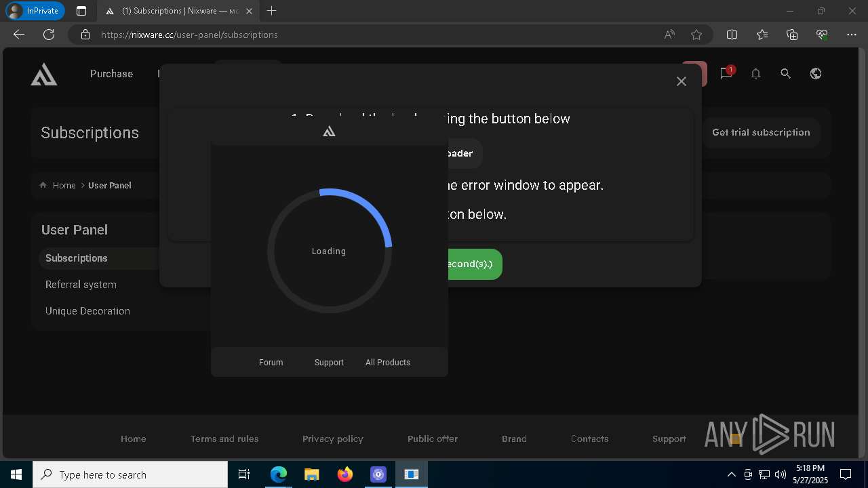Click the address bar URL
Screen dimensions: 868x488
[x=189, y=35]
